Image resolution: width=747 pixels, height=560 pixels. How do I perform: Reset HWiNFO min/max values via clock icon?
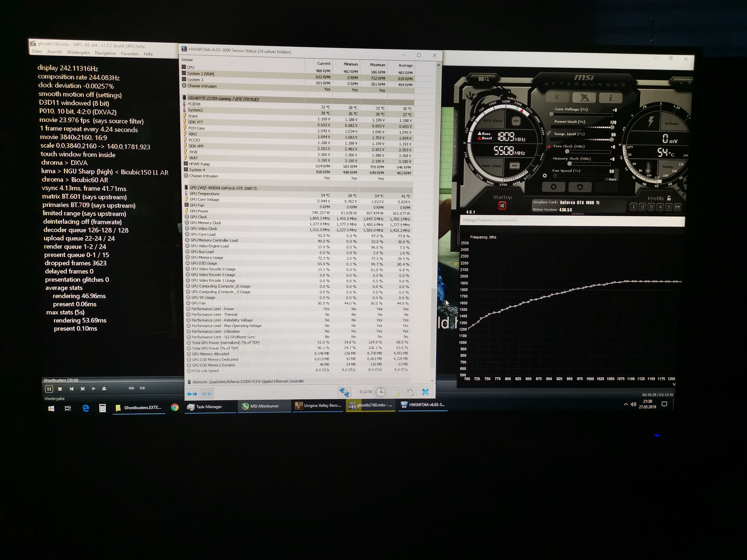click(380, 392)
